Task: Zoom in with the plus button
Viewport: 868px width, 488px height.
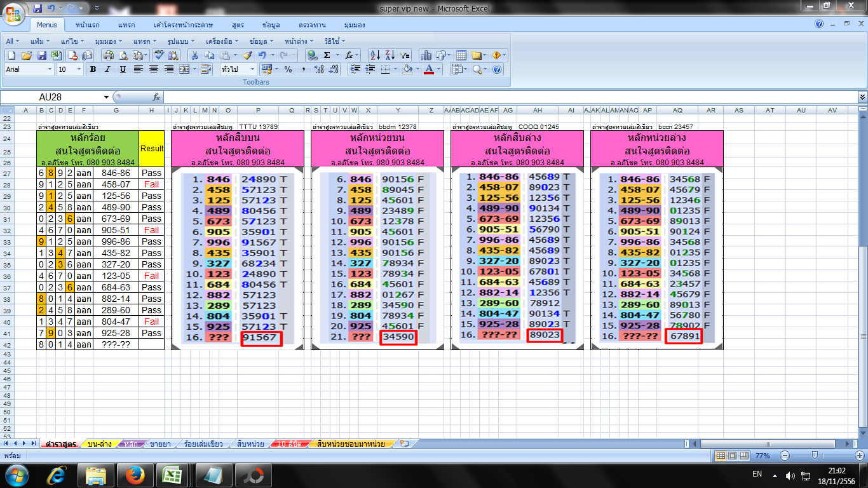Action: [x=860, y=456]
